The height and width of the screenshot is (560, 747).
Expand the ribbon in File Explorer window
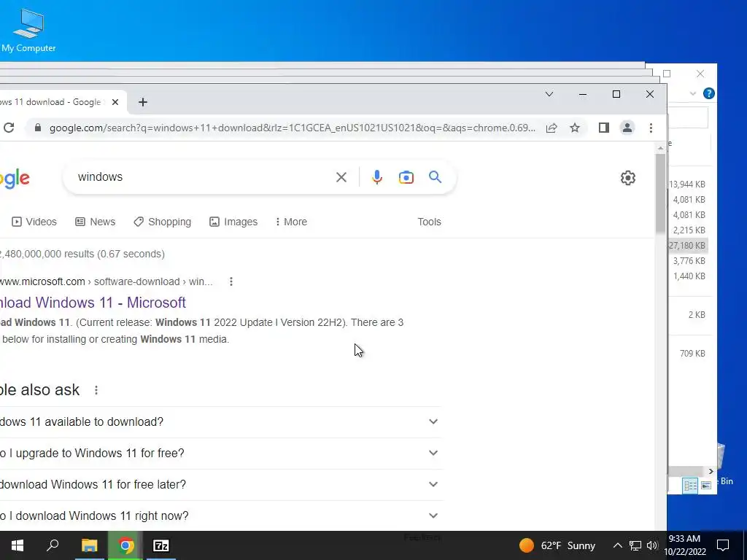pos(693,94)
